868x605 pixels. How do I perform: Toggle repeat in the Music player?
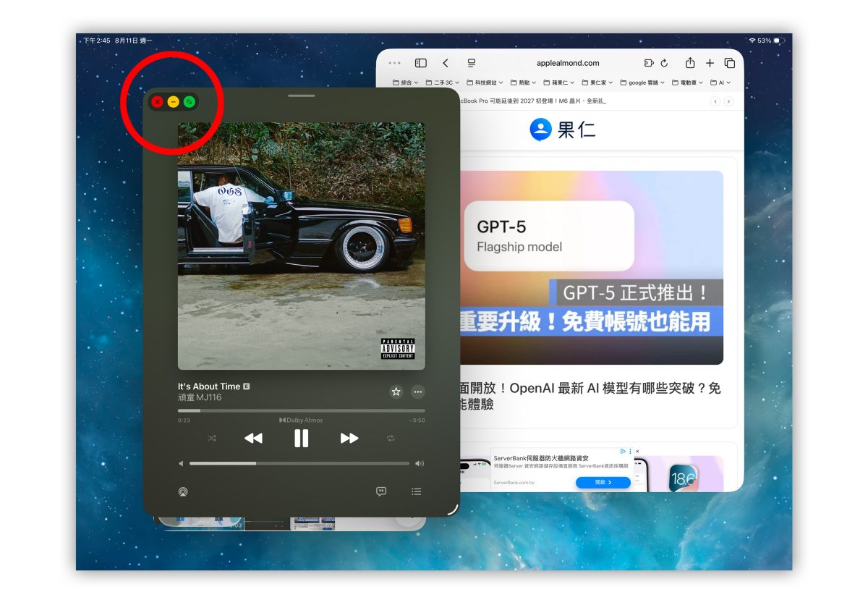pos(391,438)
